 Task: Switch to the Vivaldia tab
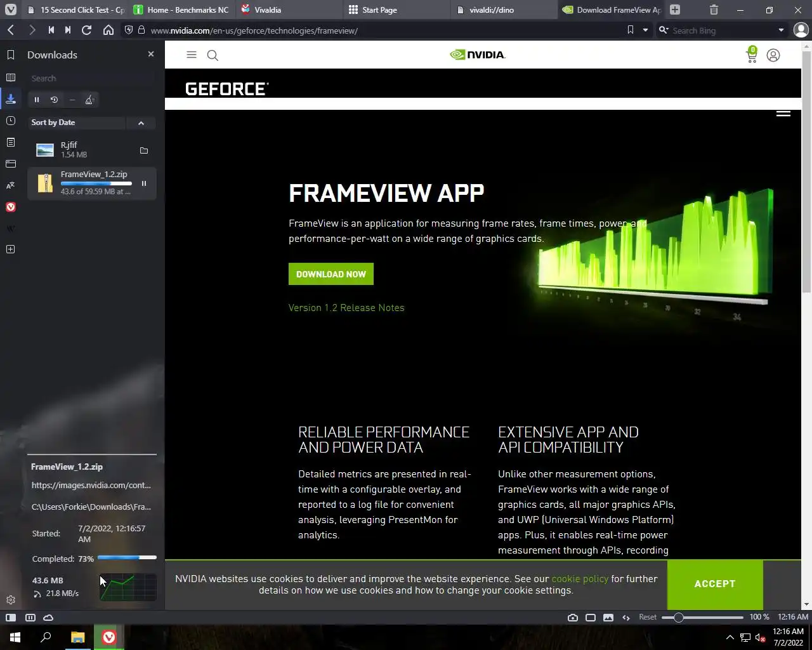point(289,10)
